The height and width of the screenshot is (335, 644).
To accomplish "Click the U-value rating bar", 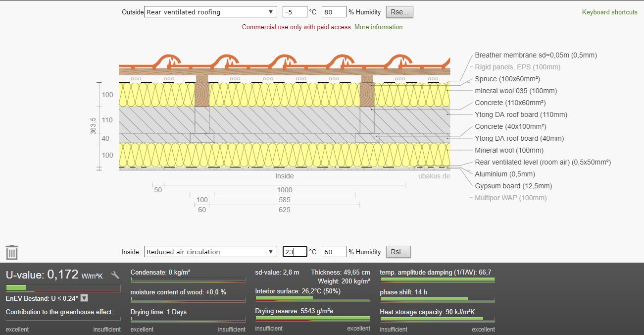I will (x=63, y=287).
